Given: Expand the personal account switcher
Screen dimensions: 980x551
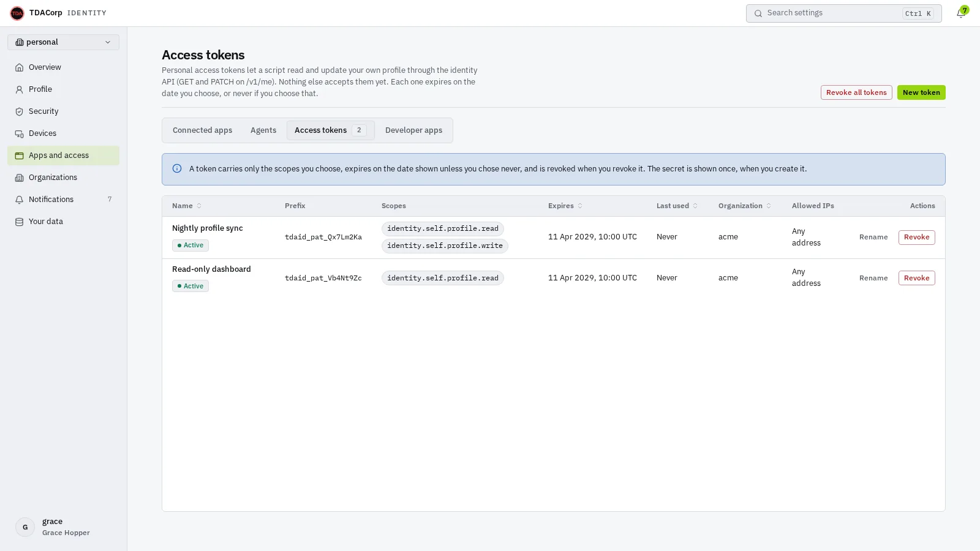Looking at the screenshot, I should 64,42.
